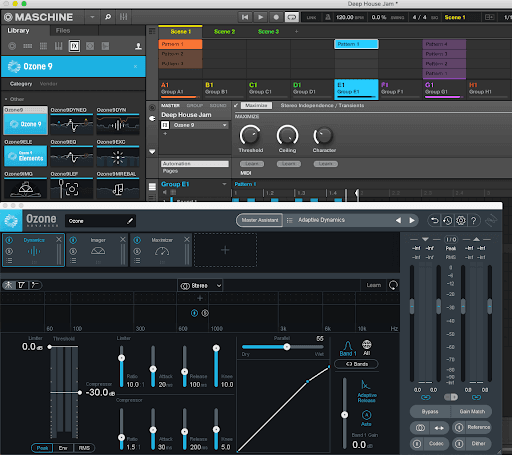Click the Maschine browser search magnifier icon
The image size is (512, 455).
pyautogui.click(x=108, y=17)
